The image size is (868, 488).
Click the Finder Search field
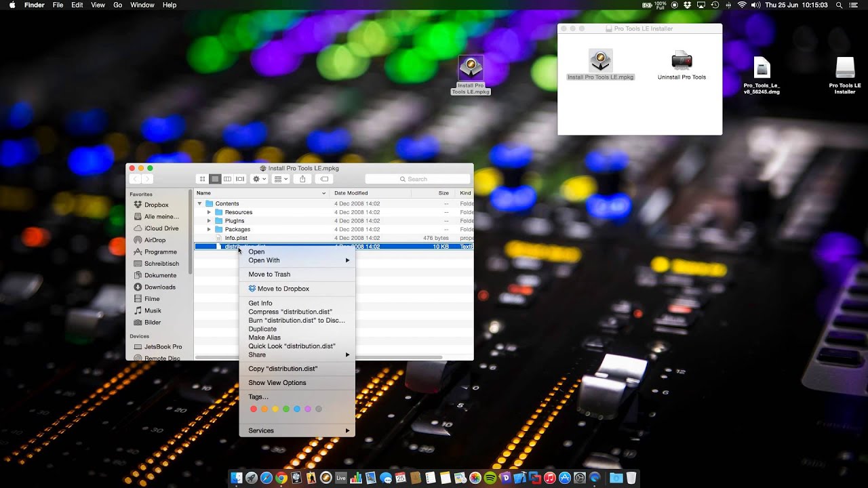[417, 179]
